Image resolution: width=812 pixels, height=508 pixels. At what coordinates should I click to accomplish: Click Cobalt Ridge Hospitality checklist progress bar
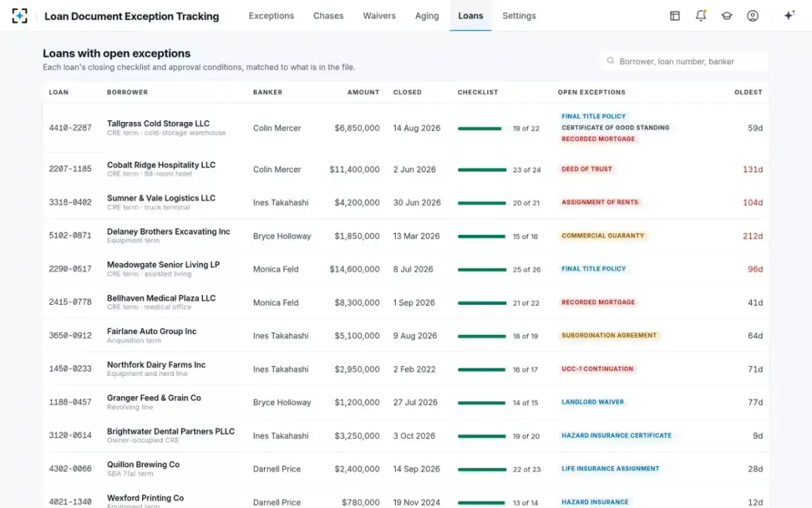[x=482, y=169]
